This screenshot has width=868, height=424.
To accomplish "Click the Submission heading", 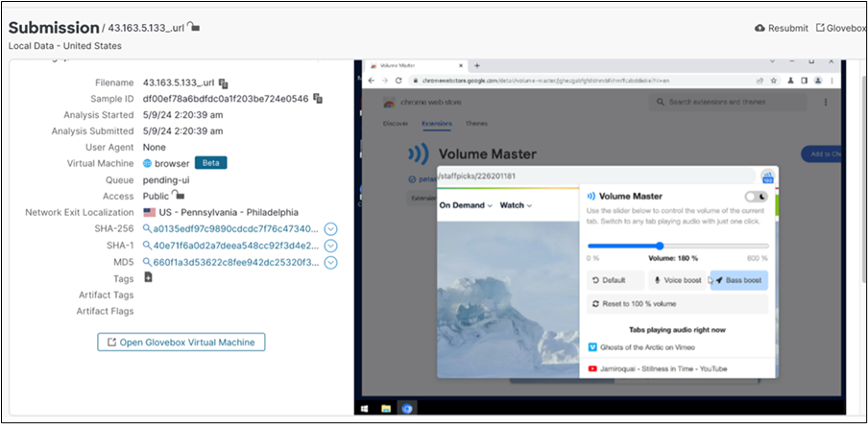I will click(x=54, y=27).
